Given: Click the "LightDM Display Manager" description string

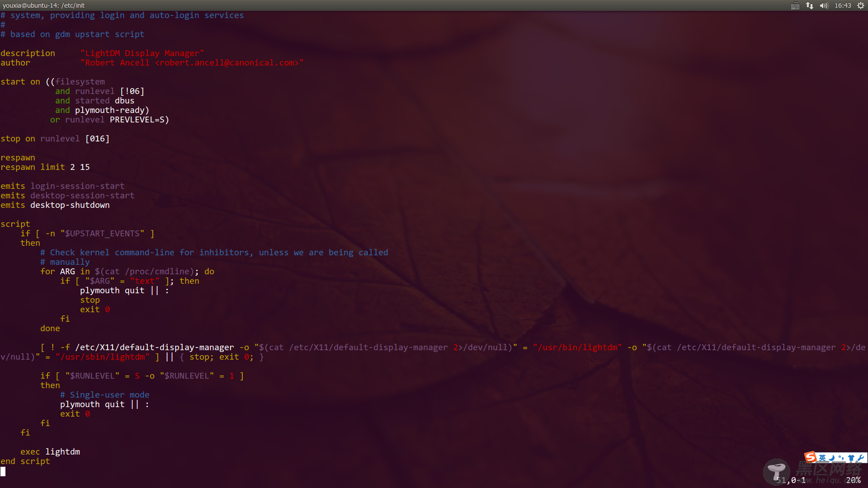Looking at the screenshot, I should click(142, 53).
